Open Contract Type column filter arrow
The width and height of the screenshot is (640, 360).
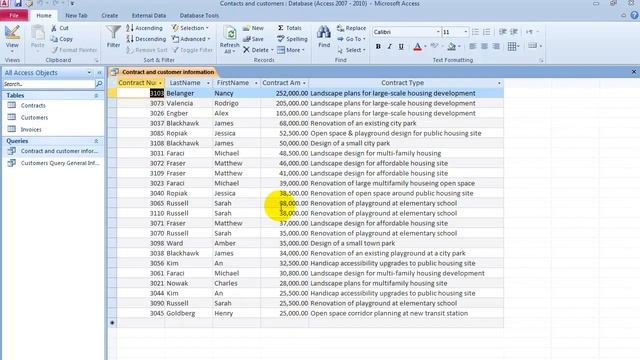499,83
